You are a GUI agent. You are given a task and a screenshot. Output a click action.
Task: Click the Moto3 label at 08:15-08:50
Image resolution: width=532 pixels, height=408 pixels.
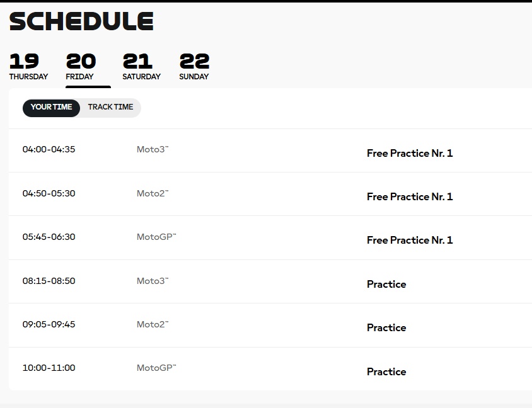[x=153, y=281]
